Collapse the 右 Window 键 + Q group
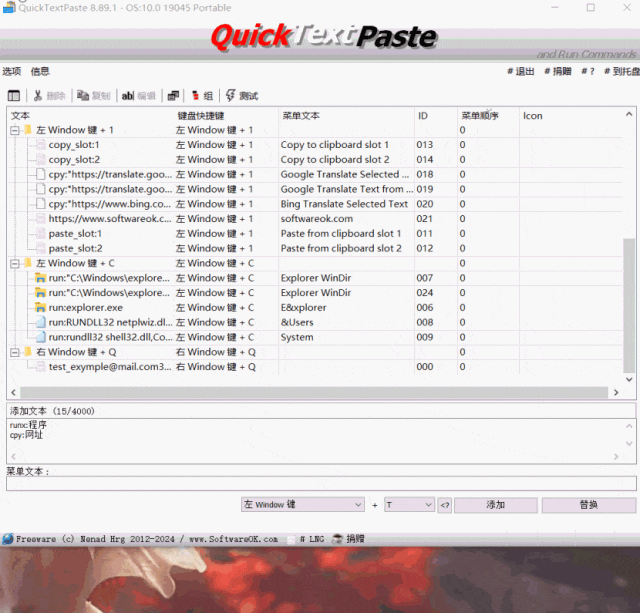The height and width of the screenshot is (613, 640). coord(15,352)
